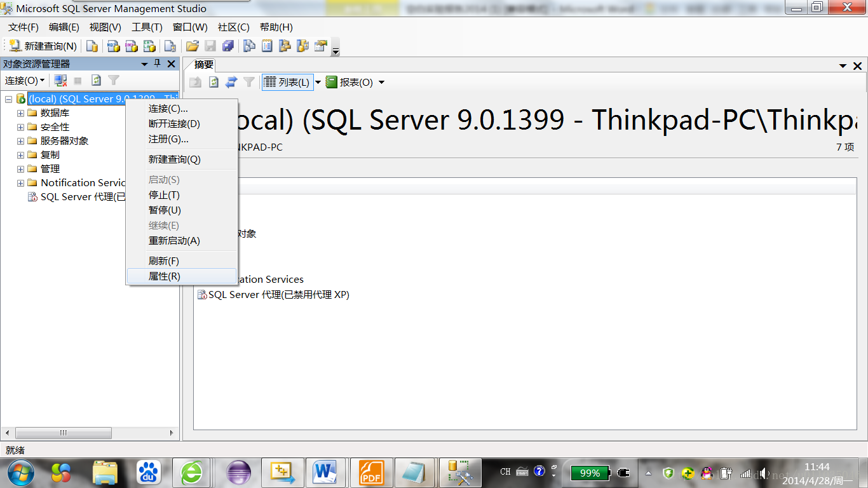Choose 断开连接(D) from the context menu
Viewport: 868px width, 488px height.
182,124
